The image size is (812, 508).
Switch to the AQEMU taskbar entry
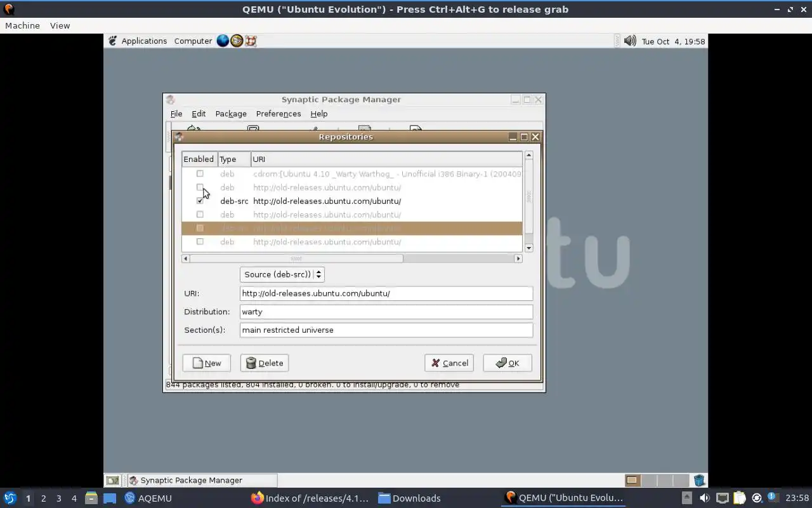click(x=148, y=498)
